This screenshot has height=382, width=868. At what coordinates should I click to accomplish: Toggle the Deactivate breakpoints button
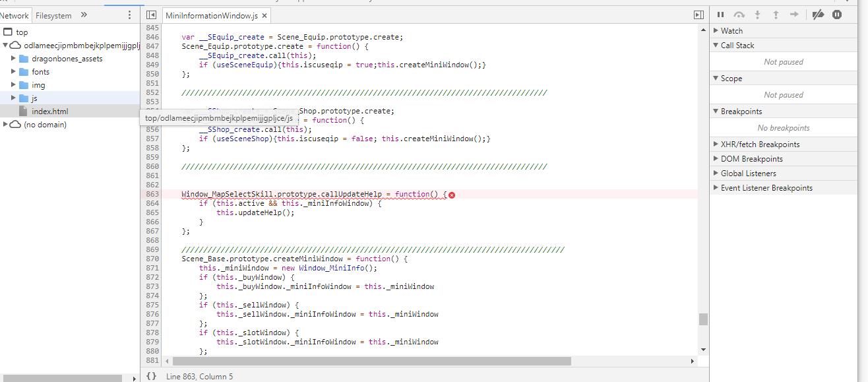point(818,15)
